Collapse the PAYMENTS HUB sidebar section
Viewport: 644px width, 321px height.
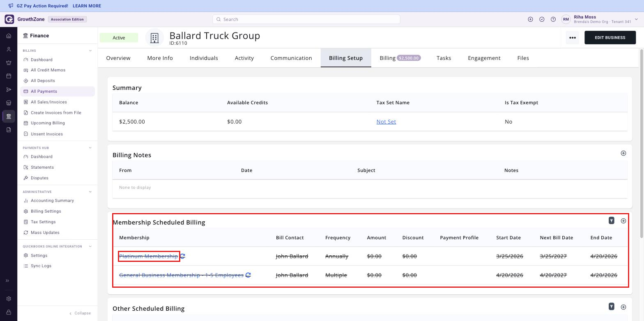(x=90, y=148)
